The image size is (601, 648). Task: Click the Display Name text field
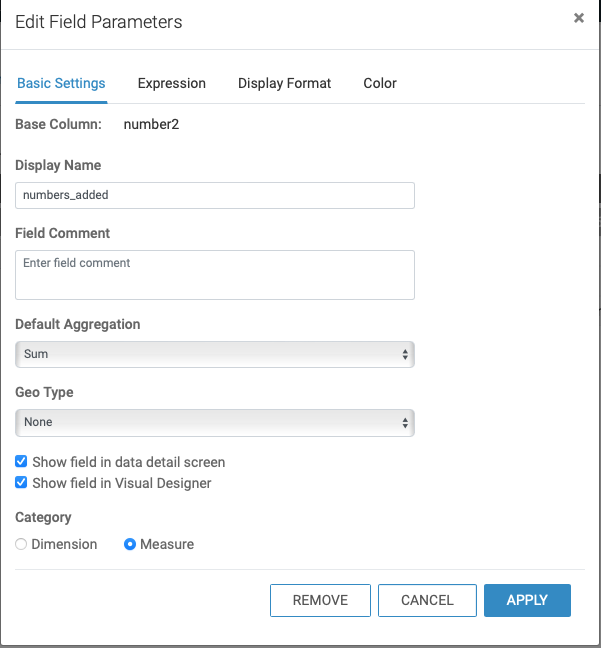[215, 195]
